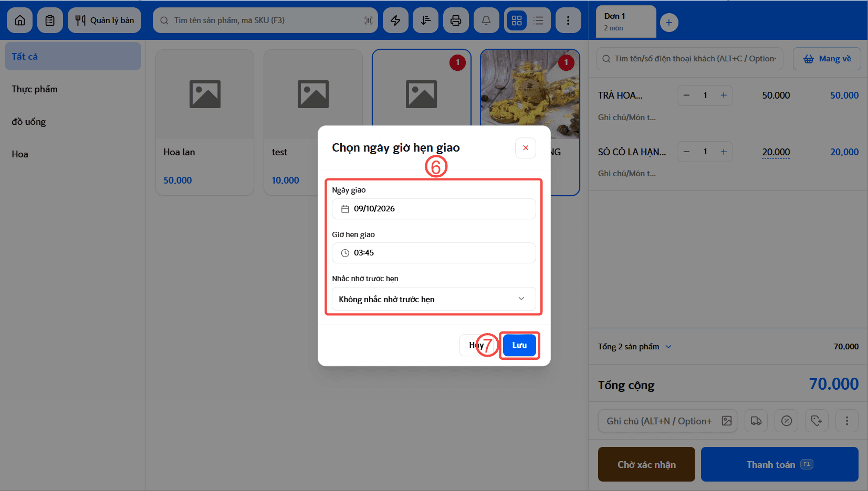Click the Lưu button
This screenshot has width=868, height=491.
click(519, 345)
